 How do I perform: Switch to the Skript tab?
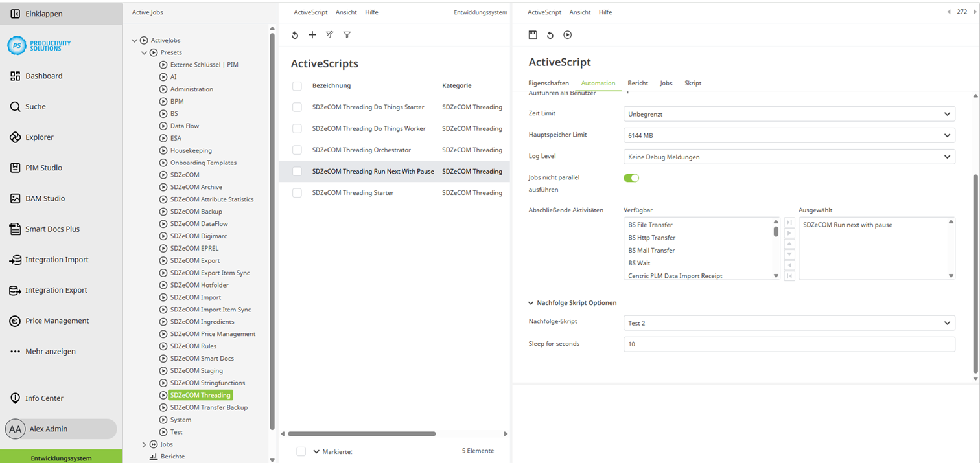click(x=693, y=83)
